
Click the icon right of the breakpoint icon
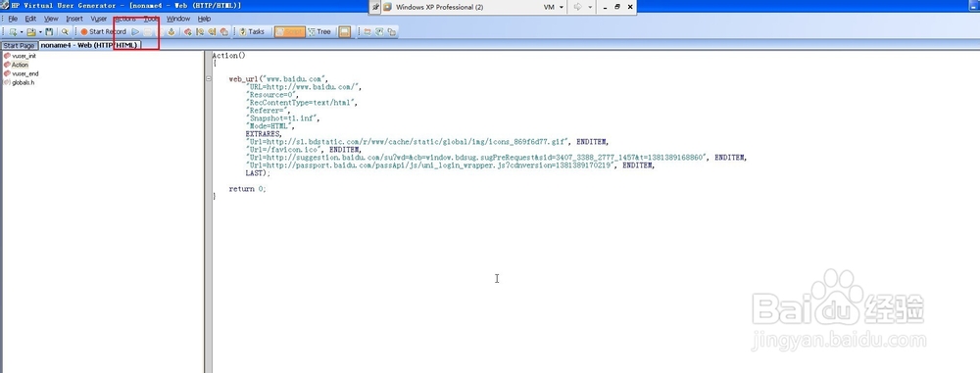200,31
